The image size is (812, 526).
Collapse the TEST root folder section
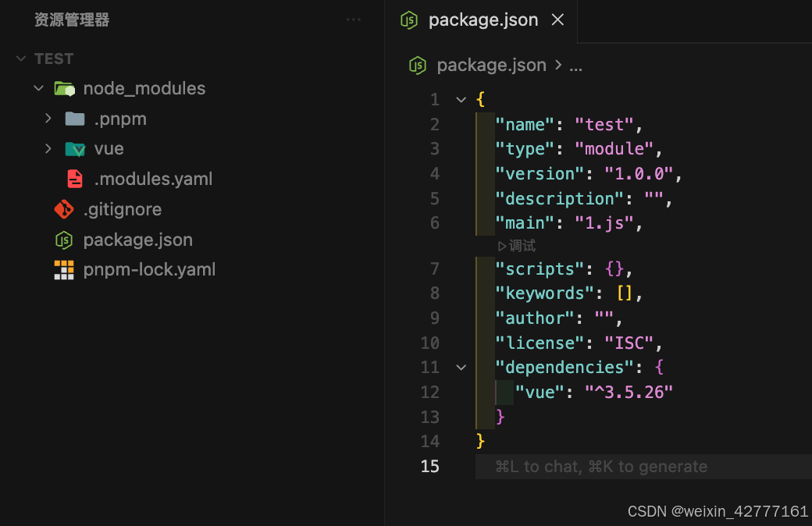21,59
